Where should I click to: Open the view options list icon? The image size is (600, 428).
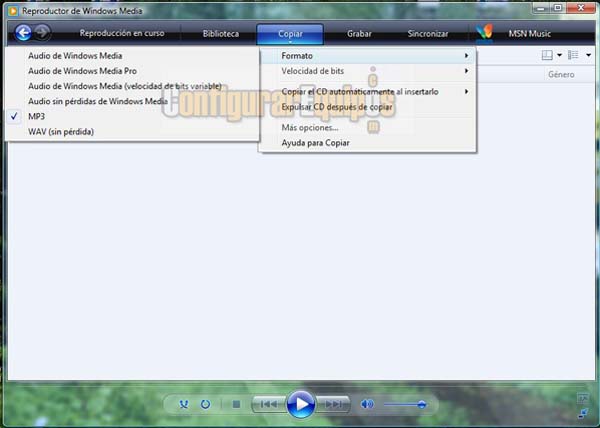tap(573, 55)
